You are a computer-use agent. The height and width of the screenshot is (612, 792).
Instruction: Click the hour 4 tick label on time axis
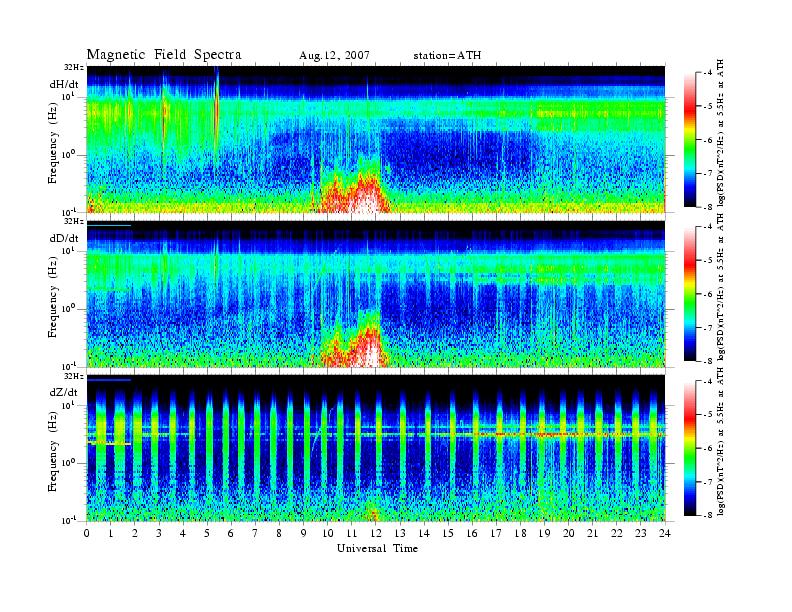[183, 533]
